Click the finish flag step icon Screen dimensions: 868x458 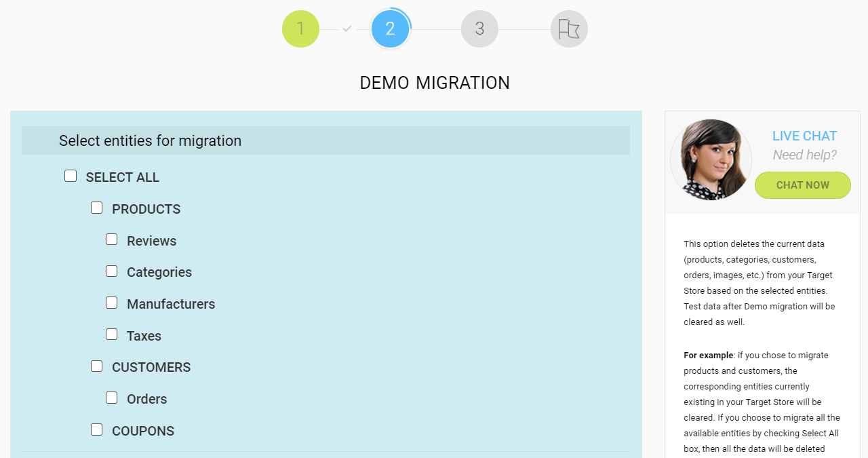[569, 29]
